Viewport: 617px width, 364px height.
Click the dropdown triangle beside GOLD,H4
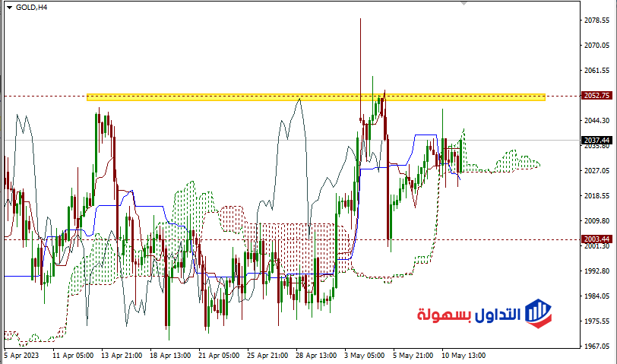coord(8,6)
